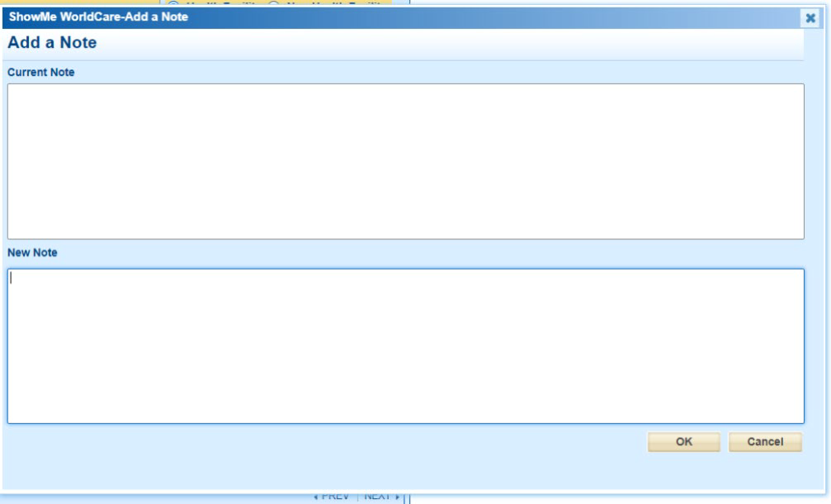
Task: Cancel adding the note
Action: click(765, 441)
